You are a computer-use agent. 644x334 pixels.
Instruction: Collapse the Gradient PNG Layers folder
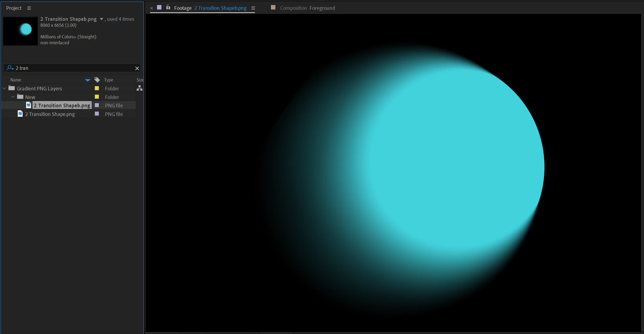coord(4,88)
